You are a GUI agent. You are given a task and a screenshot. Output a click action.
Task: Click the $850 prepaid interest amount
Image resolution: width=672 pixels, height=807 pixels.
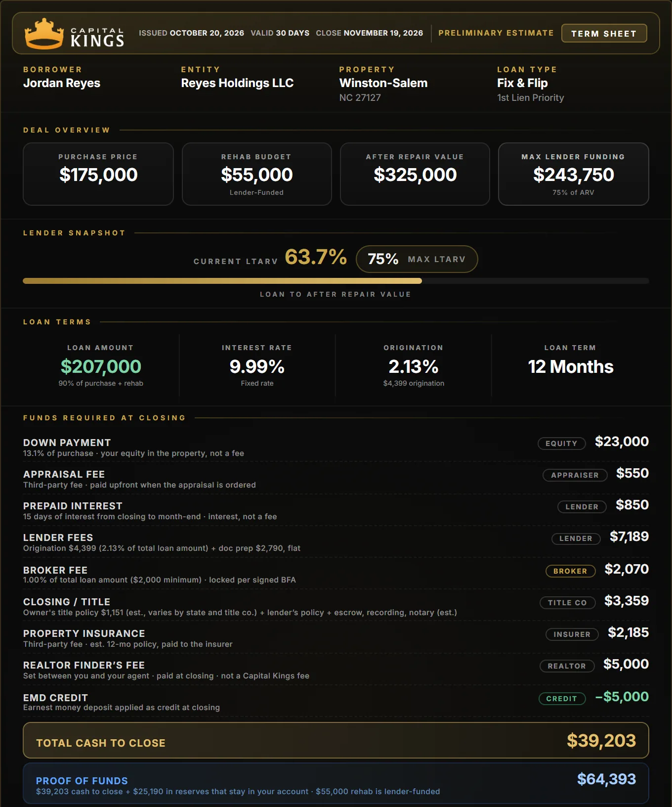632,505
